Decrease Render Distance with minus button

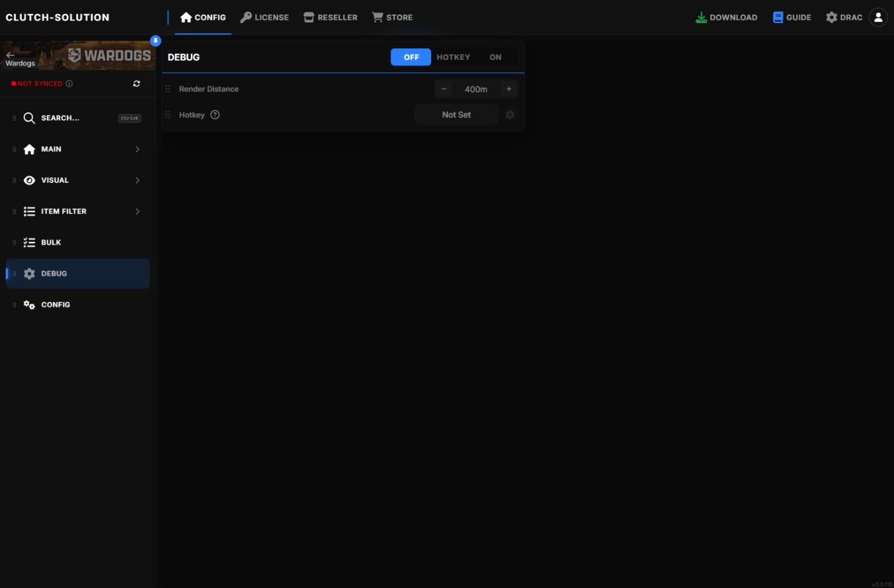(x=444, y=89)
